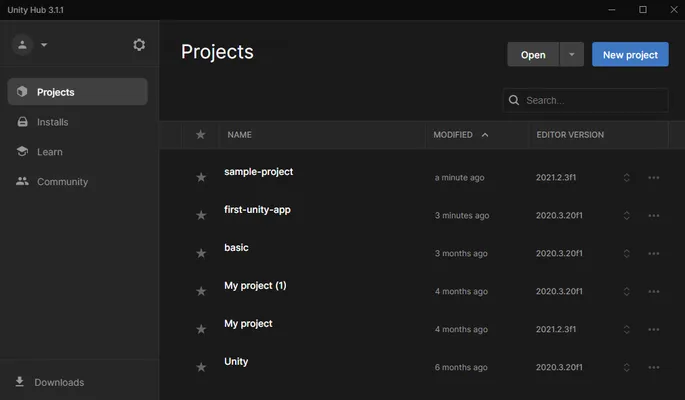The width and height of the screenshot is (685, 400).
Task: Expand the Open button dropdown arrow
Action: (571, 55)
